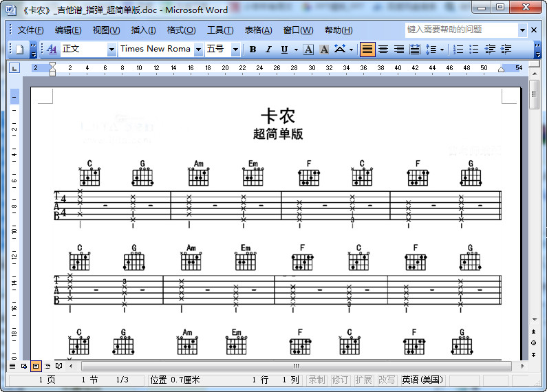
Task: Open the 表格(A) menu
Action: (258, 30)
